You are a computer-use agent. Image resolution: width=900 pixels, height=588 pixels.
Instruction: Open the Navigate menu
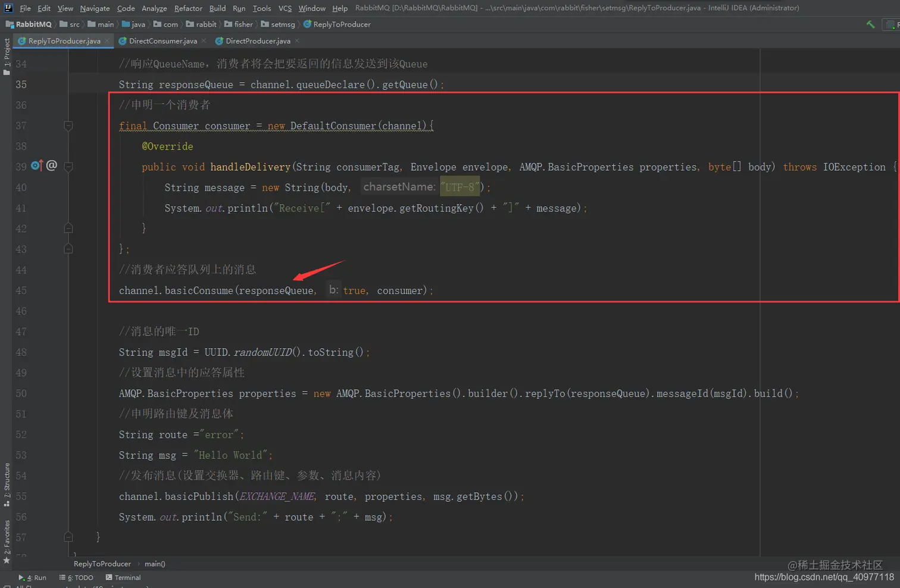pos(95,8)
